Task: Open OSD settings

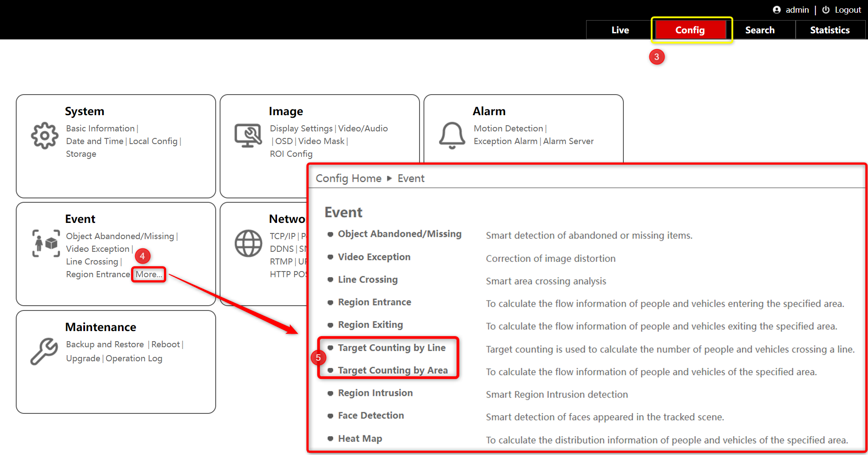Action: (x=284, y=141)
